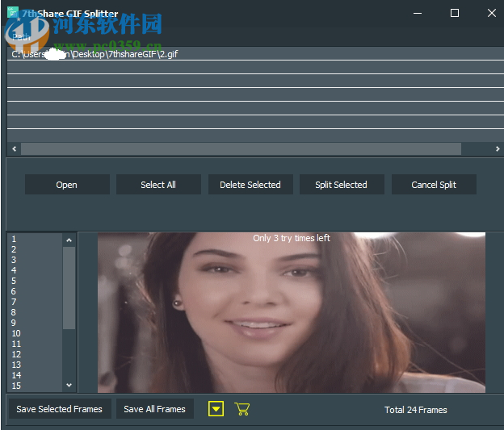The image size is (504, 430).
Task: Select frame 13 in the frame list
Action: pyautogui.click(x=35, y=365)
